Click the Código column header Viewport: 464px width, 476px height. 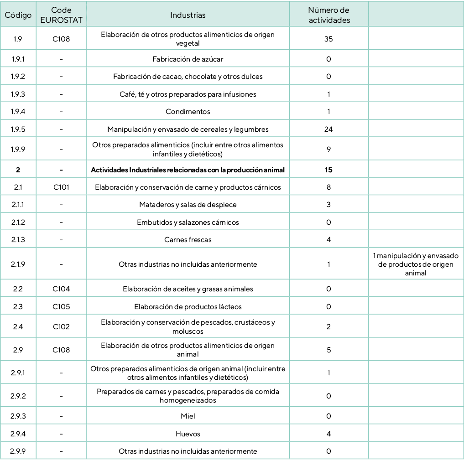tap(18, 15)
